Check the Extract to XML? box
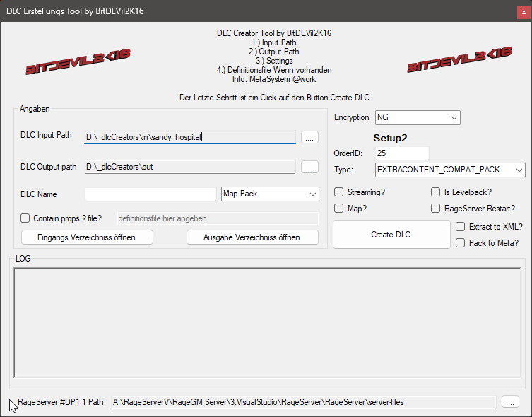The height and width of the screenshot is (417, 532). coord(461,227)
